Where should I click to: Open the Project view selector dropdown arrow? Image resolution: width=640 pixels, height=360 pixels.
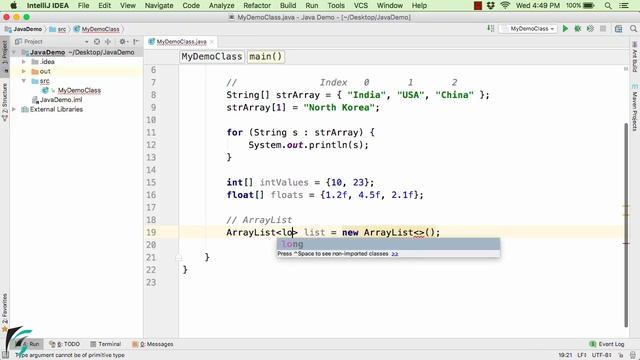pyautogui.click(x=87, y=42)
